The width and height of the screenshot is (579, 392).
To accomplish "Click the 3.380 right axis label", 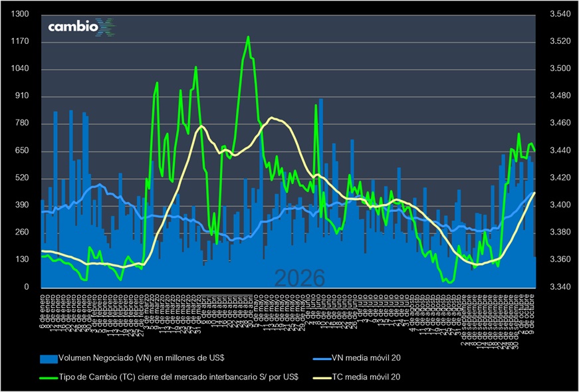I will (x=560, y=233).
